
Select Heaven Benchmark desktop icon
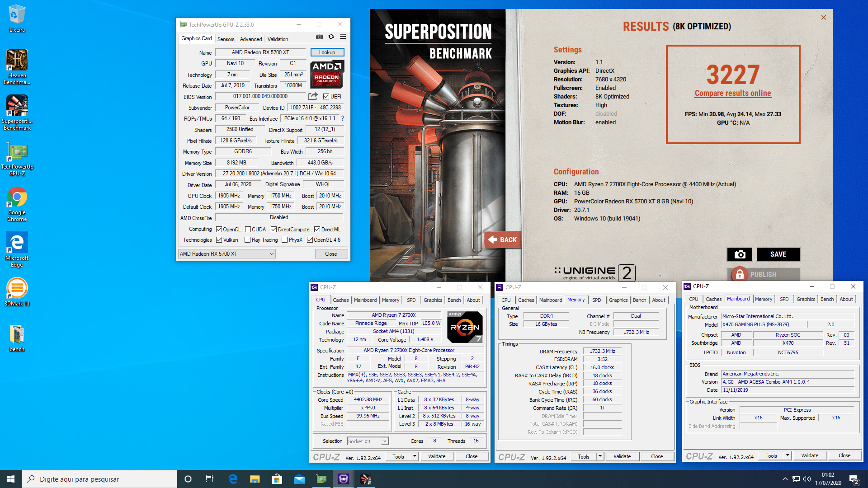pyautogui.click(x=17, y=67)
